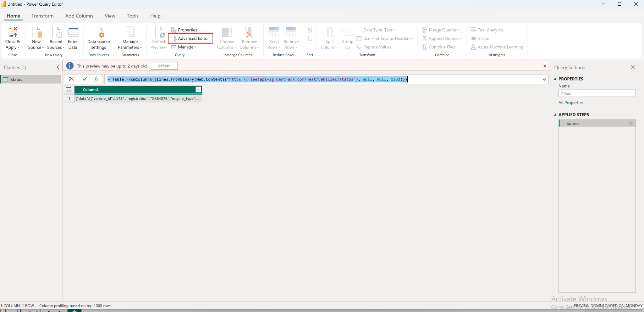Click the query Name input field
Viewport: 644px width, 312px height.
click(x=597, y=93)
